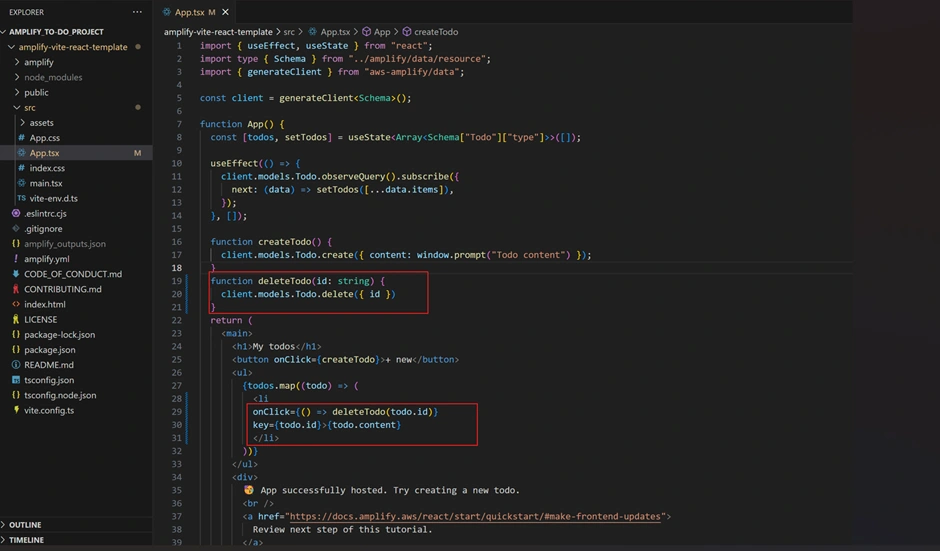The image size is (940, 551).
Task: Click "useEffect(() => {" on line 10
Action: [255, 163]
